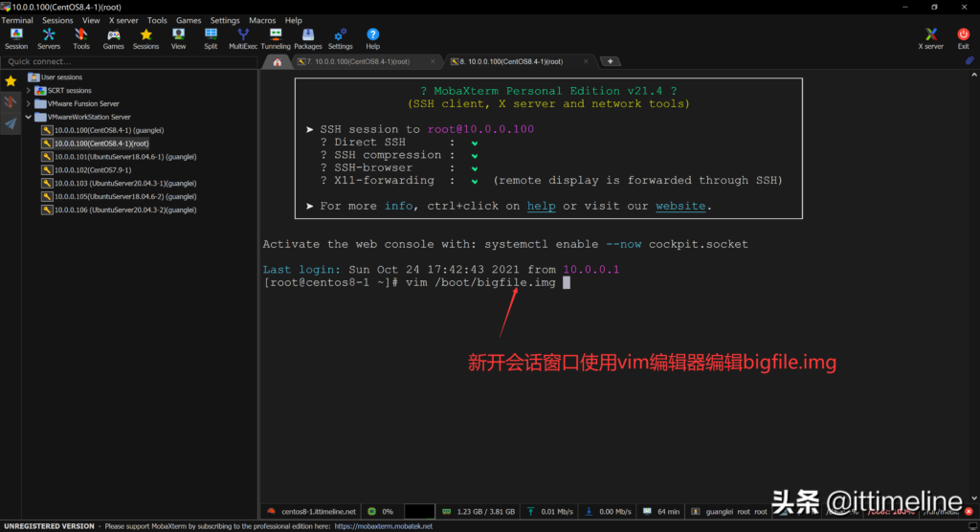
Task: Click the help link in terminal banner
Action: click(x=541, y=206)
